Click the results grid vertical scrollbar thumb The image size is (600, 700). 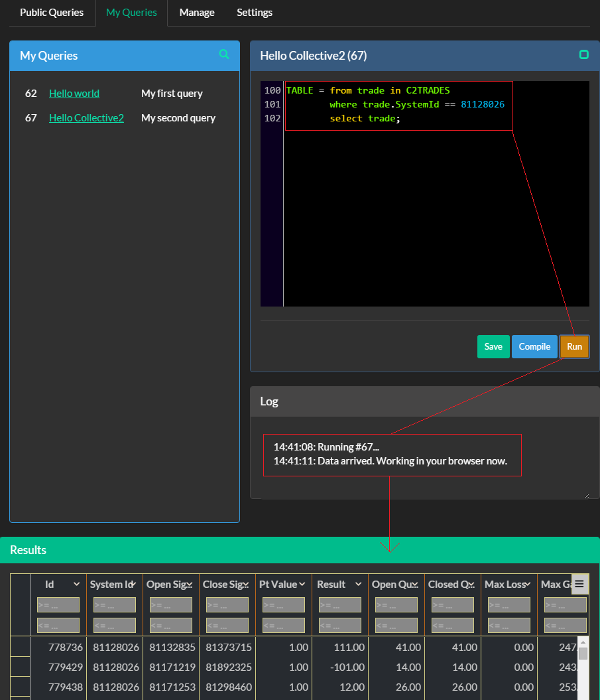[583, 654]
